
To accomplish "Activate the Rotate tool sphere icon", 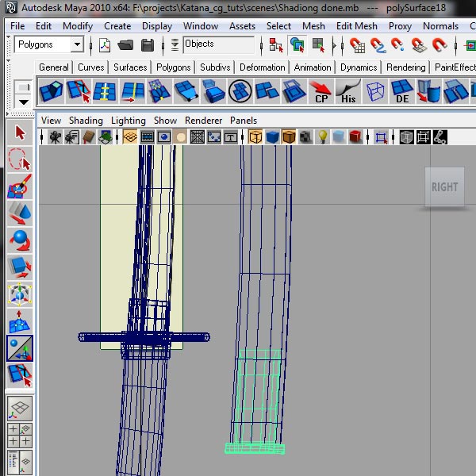I will [x=20, y=240].
